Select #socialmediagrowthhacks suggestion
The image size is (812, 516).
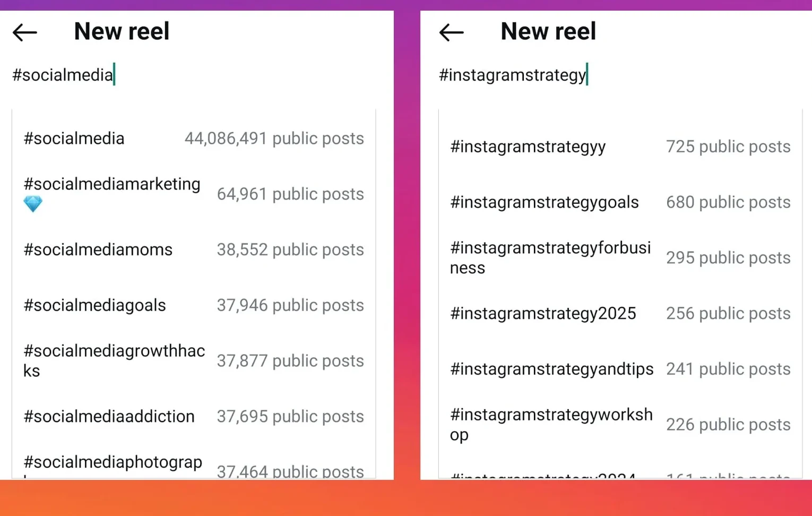(x=194, y=361)
